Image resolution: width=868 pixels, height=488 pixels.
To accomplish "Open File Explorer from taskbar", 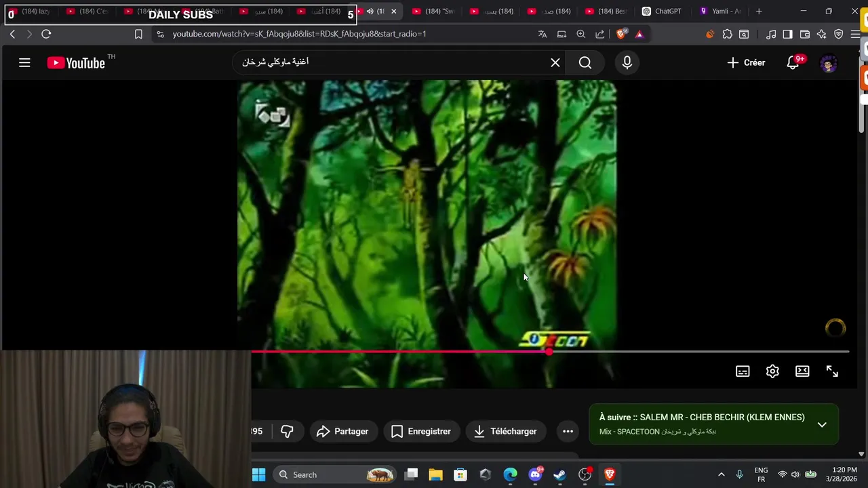I will pyautogui.click(x=435, y=474).
